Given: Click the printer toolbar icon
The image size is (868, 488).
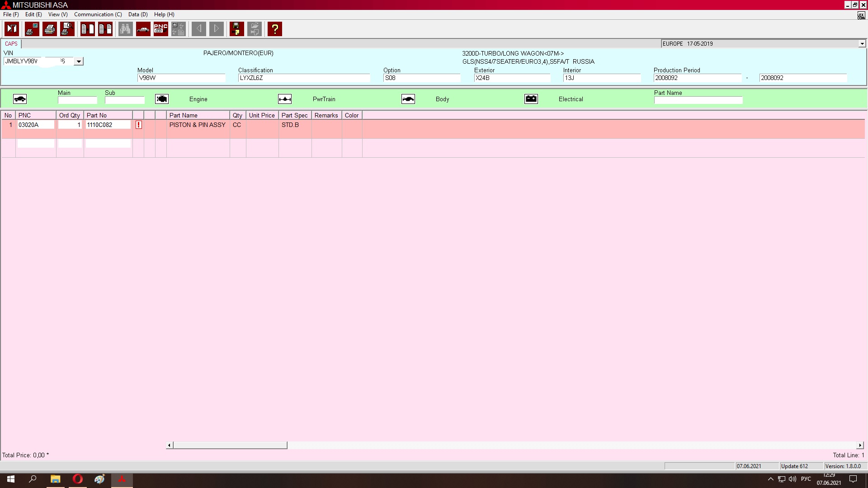Looking at the screenshot, I should click(x=50, y=29).
